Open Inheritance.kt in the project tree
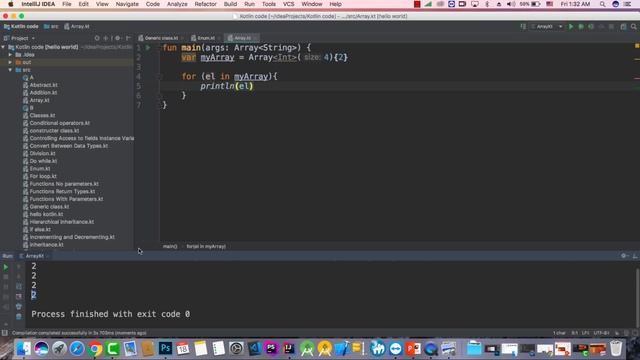This screenshot has height=360, width=640. point(46,245)
